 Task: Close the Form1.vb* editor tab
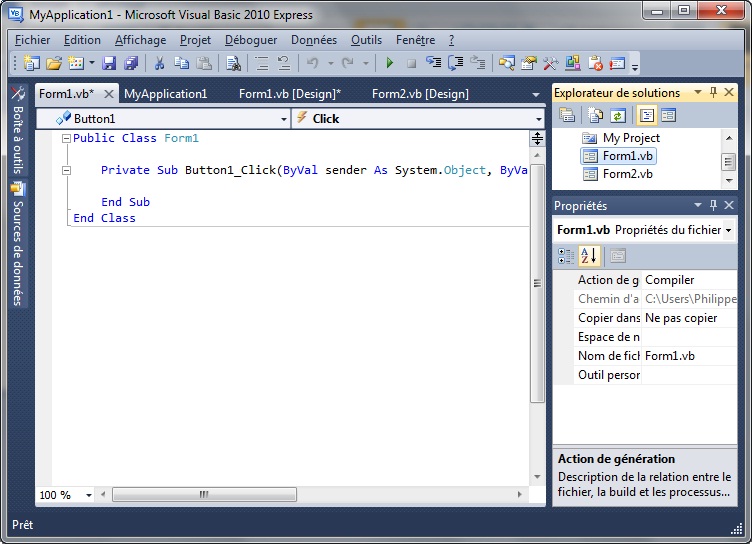tap(109, 94)
